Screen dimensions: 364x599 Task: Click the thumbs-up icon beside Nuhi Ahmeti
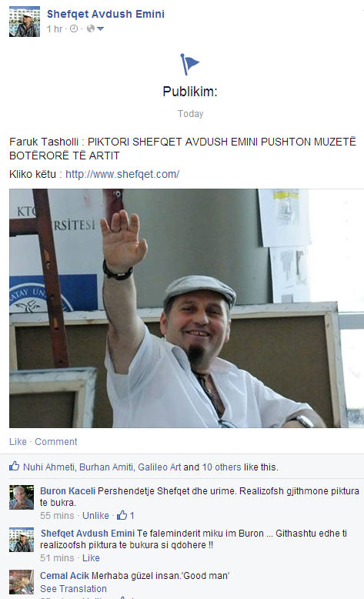[x=14, y=466]
